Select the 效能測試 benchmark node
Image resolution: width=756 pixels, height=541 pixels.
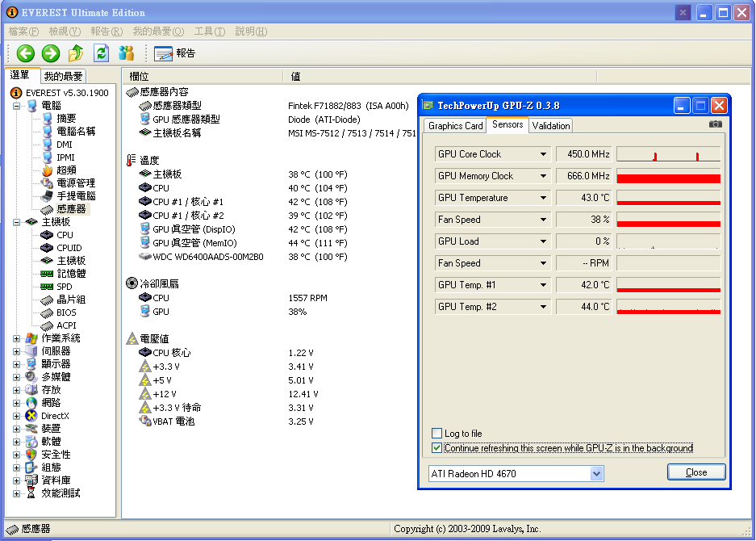coord(61,493)
